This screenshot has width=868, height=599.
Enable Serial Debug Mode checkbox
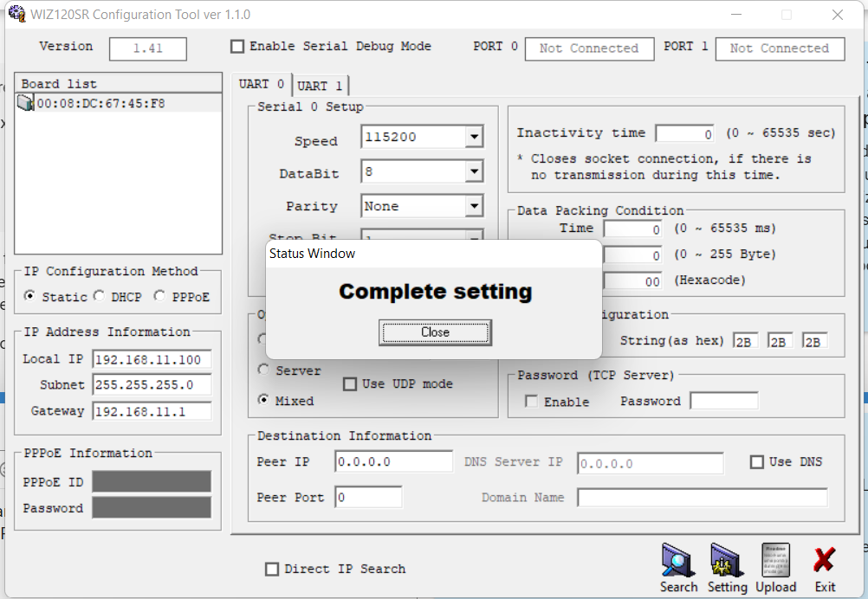237,47
